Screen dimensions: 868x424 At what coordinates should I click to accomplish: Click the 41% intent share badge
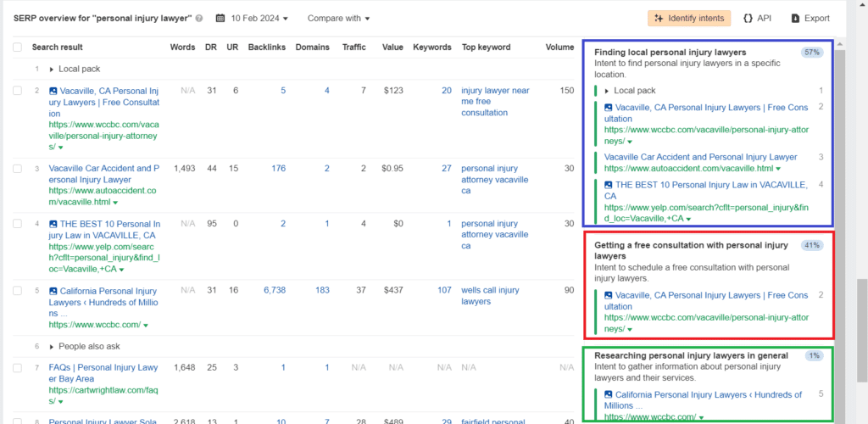pyautogui.click(x=812, y=245)
